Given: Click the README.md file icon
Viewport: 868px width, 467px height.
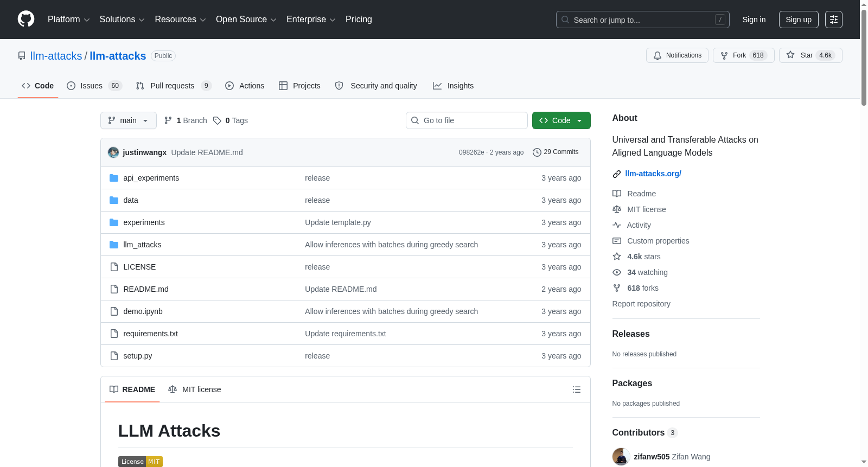Looking at the screenshot, I should pyautogui.click(x=114, y=289).
